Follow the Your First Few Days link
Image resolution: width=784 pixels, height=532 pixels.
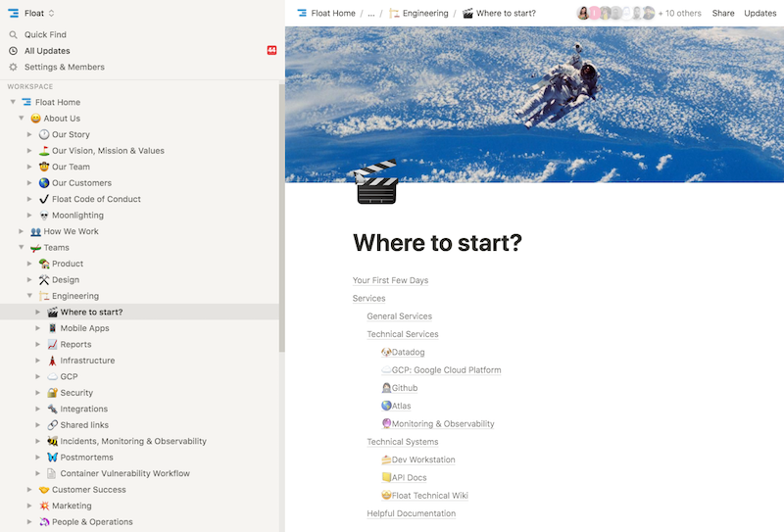390,280
